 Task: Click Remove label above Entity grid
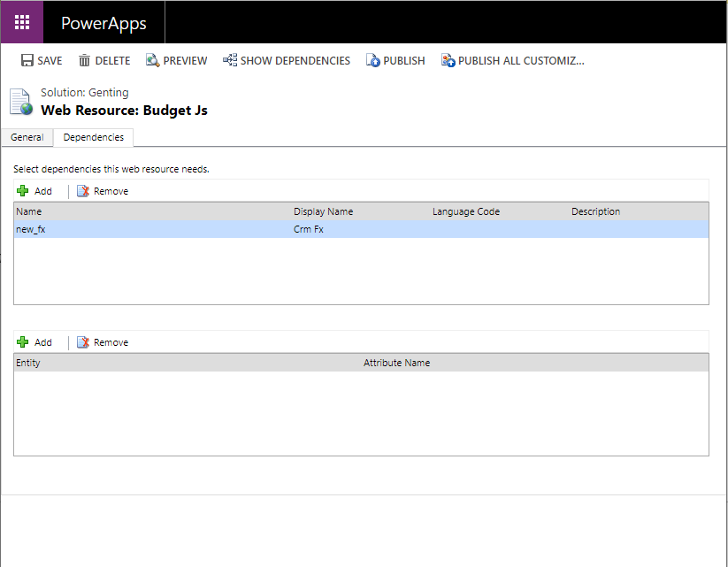(111, 342)
